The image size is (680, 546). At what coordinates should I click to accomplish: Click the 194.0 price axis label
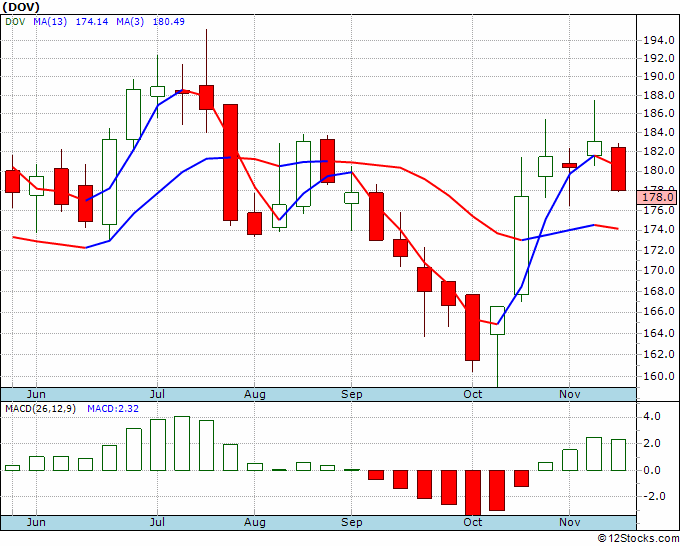(x=658, y=40)
